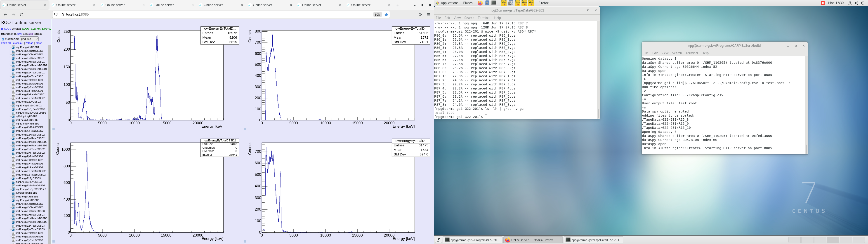Click the volume icon in system tray
This screenshot has height=244, width=868.
(x=856, y=3)
